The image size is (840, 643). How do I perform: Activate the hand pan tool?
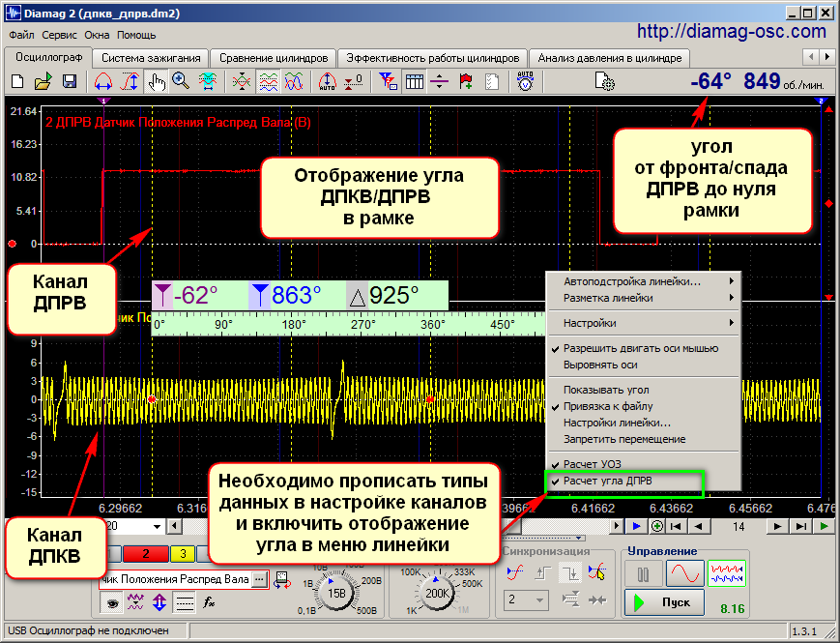[157, 81]
